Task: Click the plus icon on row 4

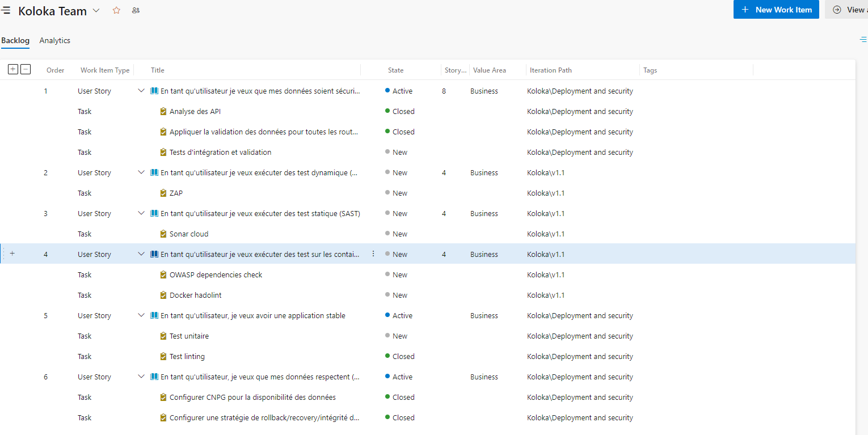Action: (12, 254)
